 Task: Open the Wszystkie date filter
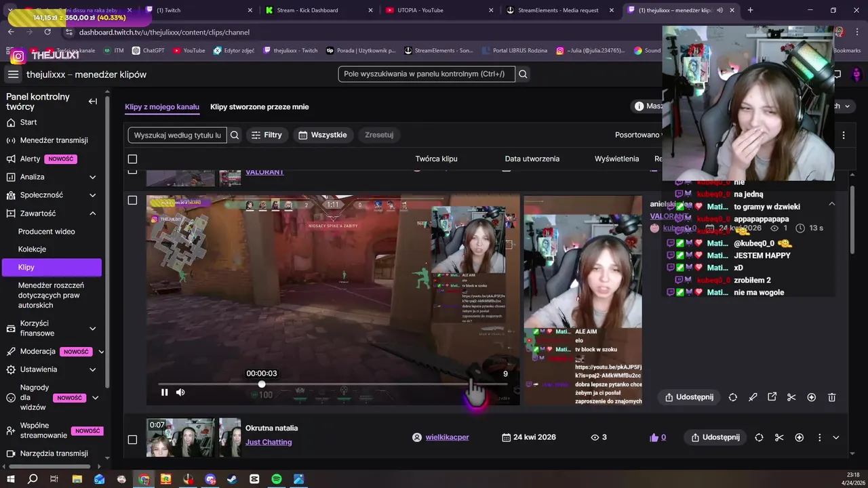pyautogui.click(x=323, y=135)
